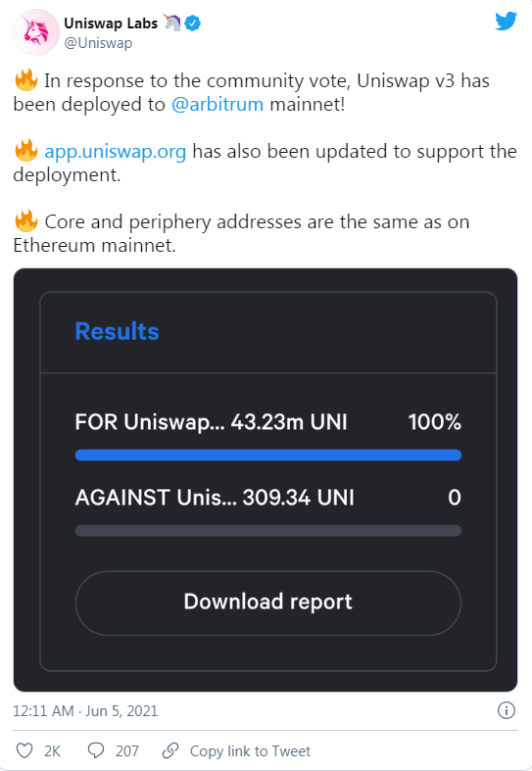
Task: Visit the app.uniswap.org link
Action: point(116,152)
